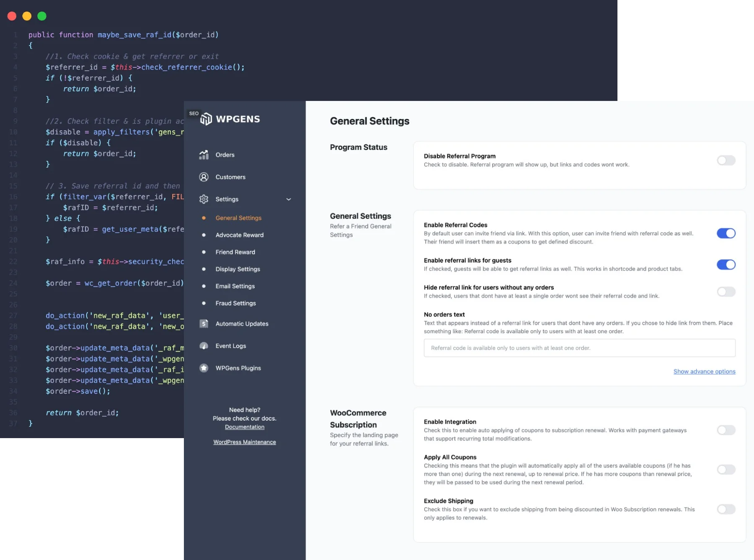
Task: Select Display Settings from the sidebar
Action: [x=238, y=269]
